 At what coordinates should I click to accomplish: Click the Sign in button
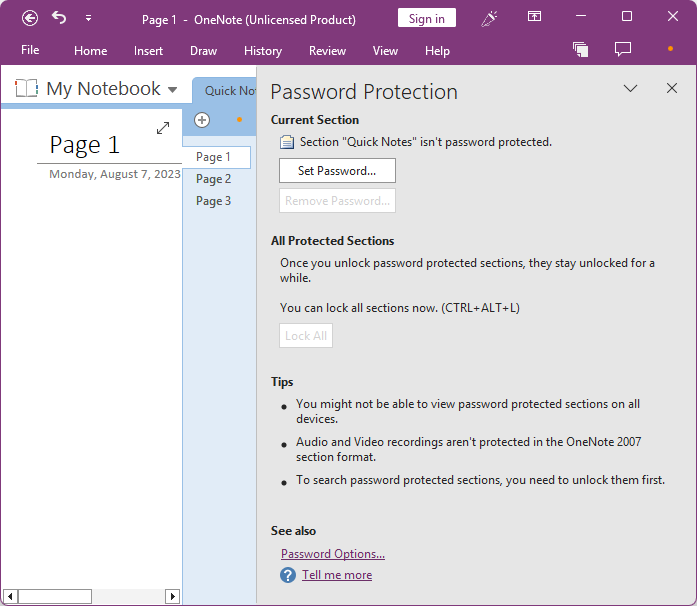(x=427, y=18)
